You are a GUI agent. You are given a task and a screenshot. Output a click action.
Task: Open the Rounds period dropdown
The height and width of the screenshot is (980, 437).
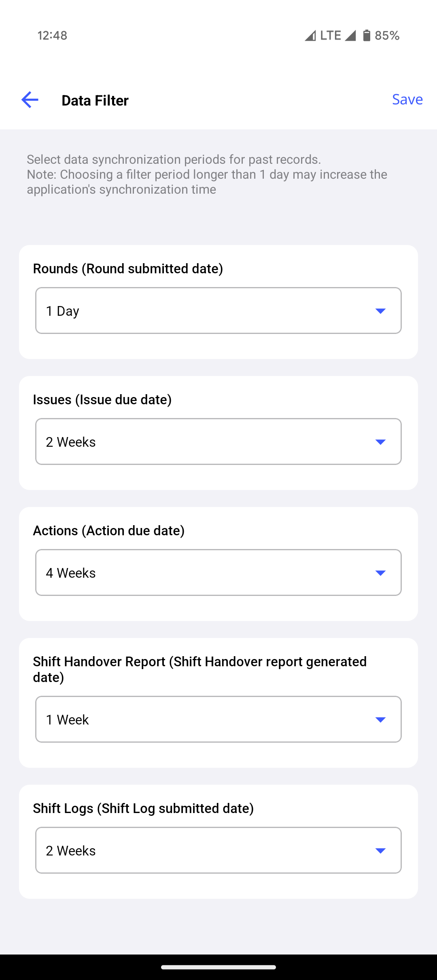click(x=218, y=310)
